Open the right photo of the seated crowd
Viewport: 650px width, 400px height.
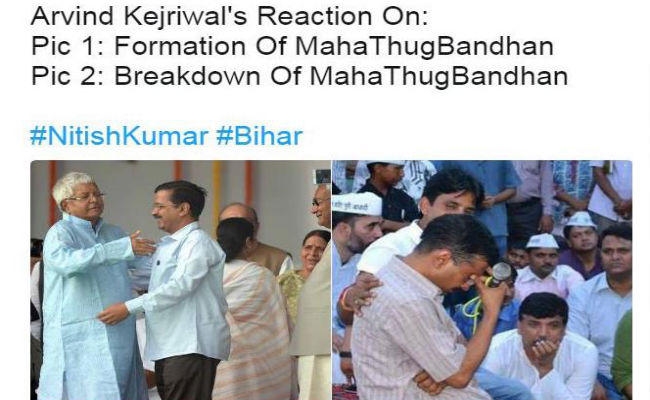tap(482, 280)
